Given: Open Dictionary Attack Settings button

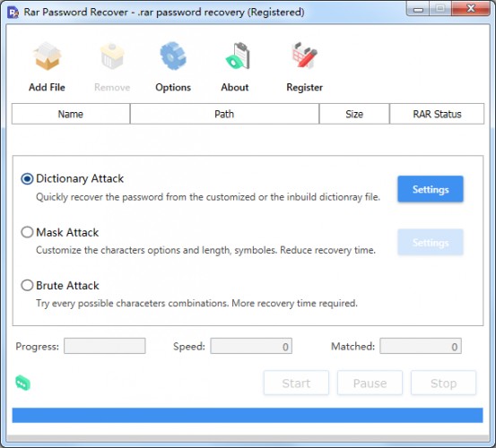Looking at the screenshot, I should click(x=431, y=189).
